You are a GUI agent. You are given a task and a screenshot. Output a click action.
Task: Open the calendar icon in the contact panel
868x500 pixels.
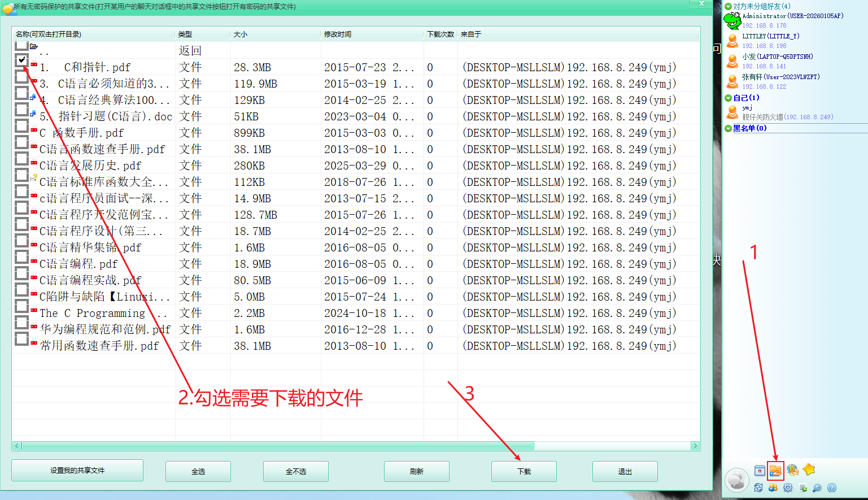760,470
